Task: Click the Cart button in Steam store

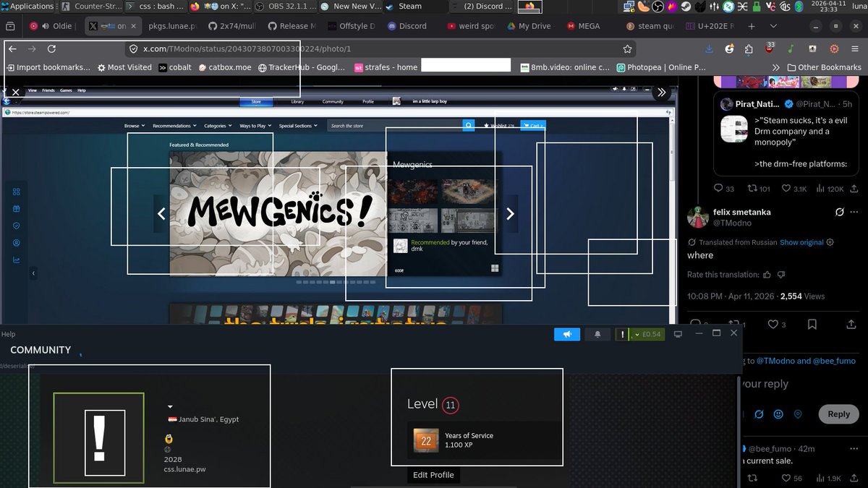Action: point(532,126)
